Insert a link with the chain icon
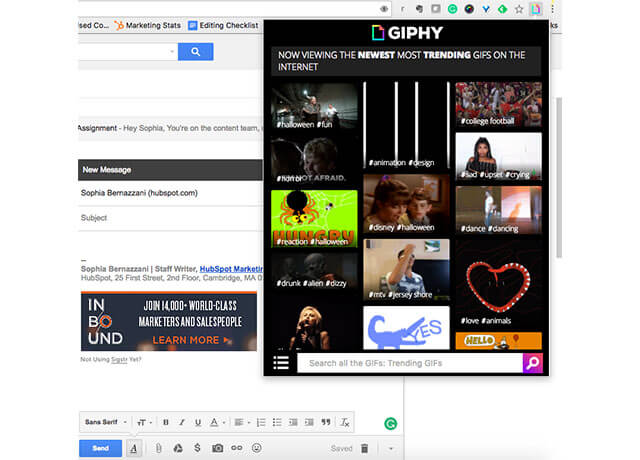 click(237, 448)
